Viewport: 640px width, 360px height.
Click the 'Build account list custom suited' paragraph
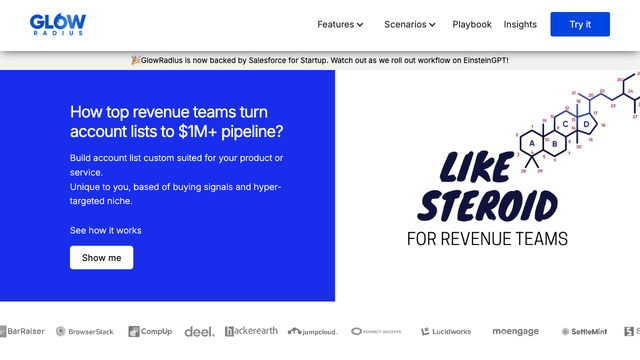(x=176, y=165)
